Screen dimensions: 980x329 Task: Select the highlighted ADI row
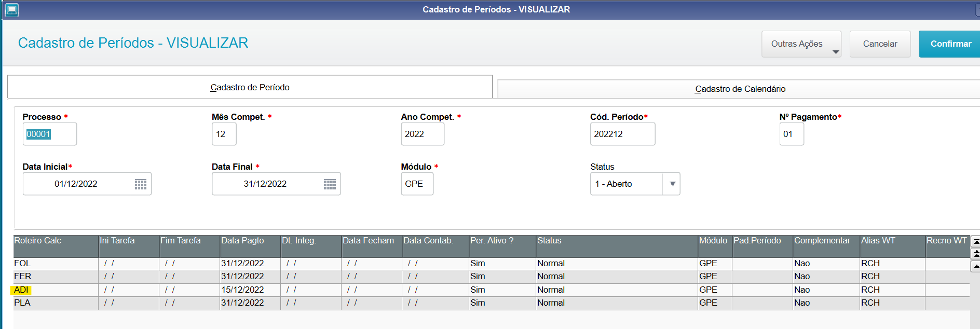(492, 290)
